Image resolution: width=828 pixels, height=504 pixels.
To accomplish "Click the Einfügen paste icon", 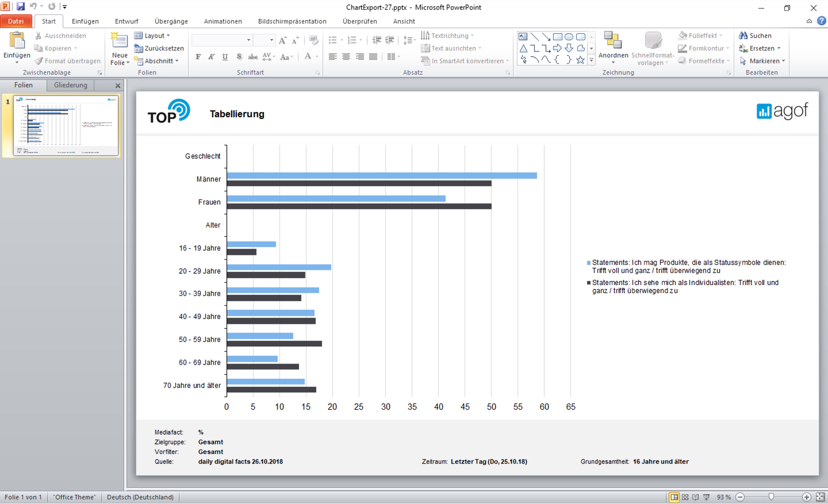I will tap(17, 40).
